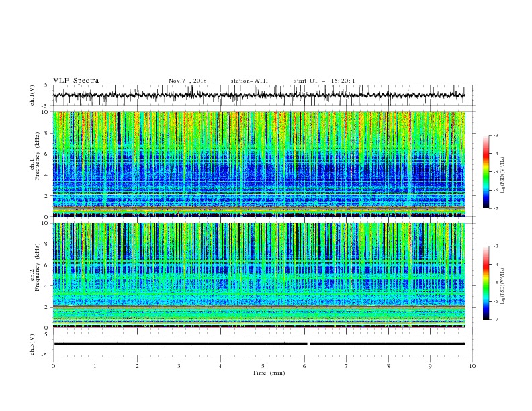532x411 pixels.
Task: Click the "-3" label on ch.2 colorbar
Action: click(x=495, y=246)
